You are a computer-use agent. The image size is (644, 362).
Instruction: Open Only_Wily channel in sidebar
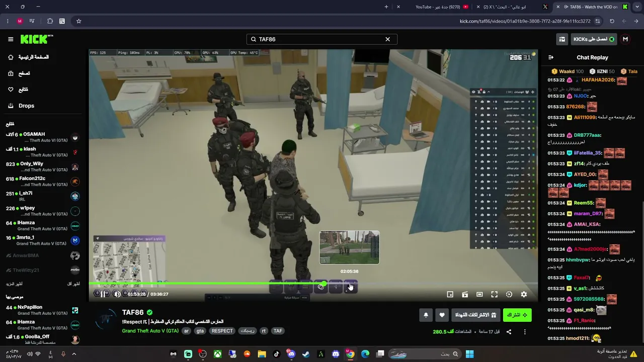click(x=43, y=166)
